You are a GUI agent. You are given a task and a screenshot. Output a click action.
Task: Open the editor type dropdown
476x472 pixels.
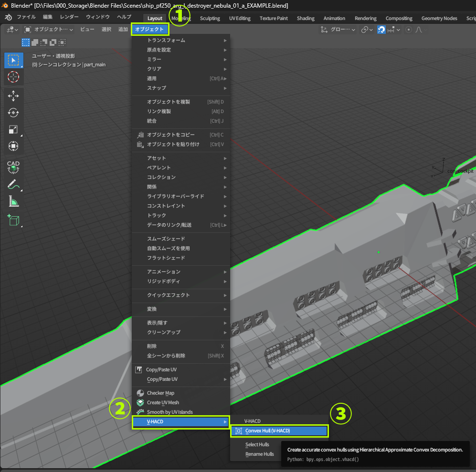click(12, 30)
